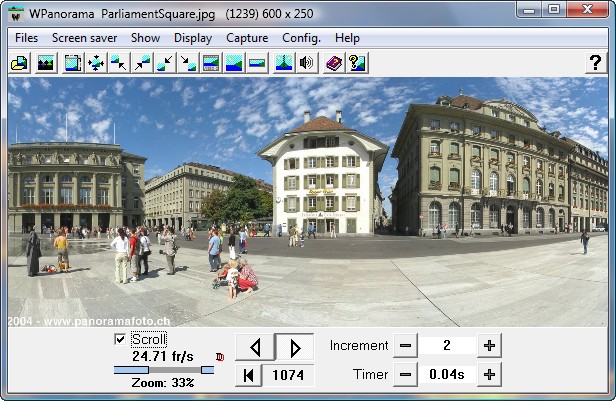Click the bottom-right corner arrow icon
Image resolution: width=616 pixels, height=401 pixels.
(x=188, y=63)
